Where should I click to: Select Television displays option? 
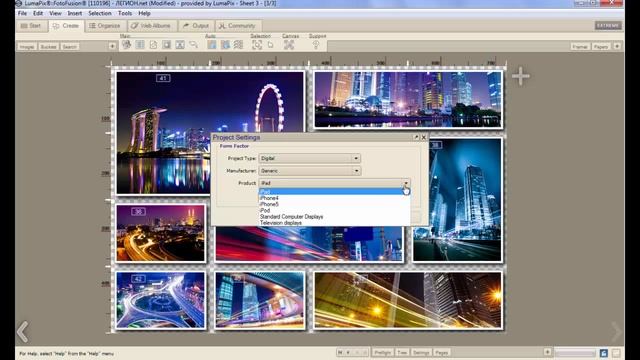pos(334,223)
